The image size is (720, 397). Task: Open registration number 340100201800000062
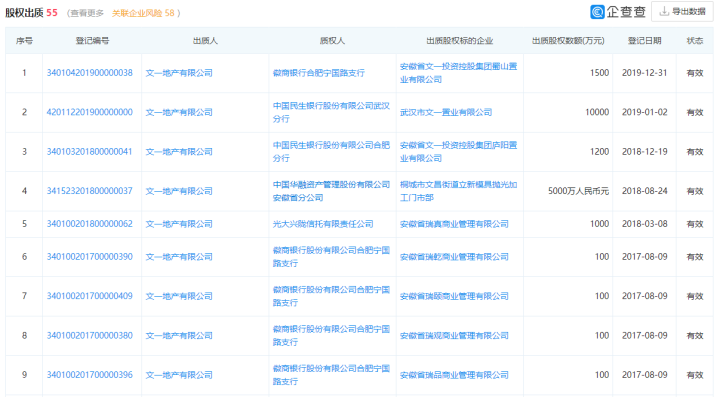pyautogui.click(x=90, y=224)
